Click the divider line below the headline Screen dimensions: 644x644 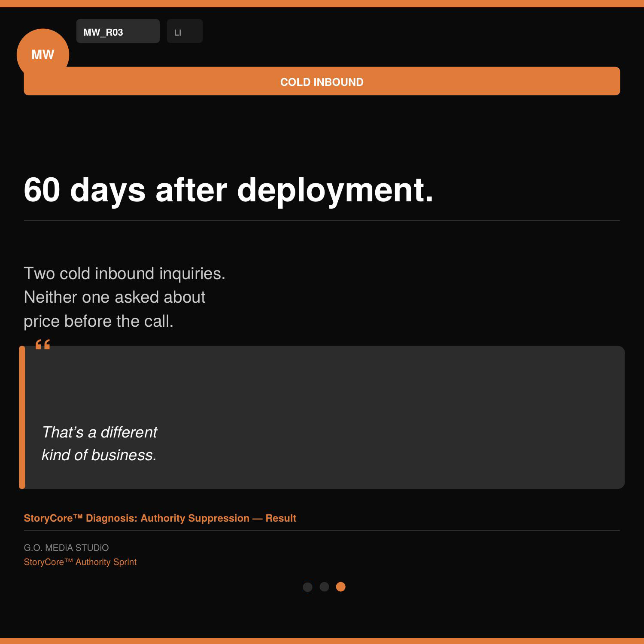click(x=322, y=221)
